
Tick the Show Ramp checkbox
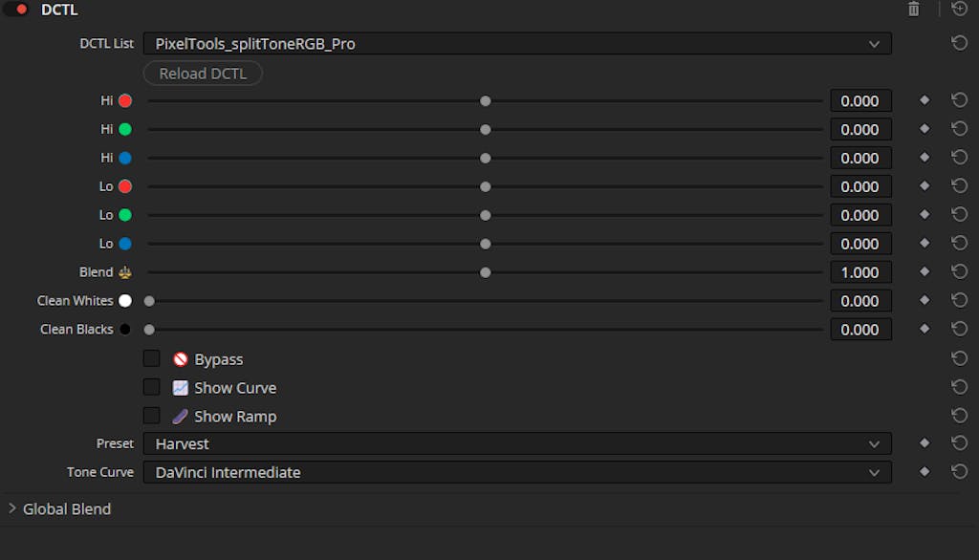point(151,417)
